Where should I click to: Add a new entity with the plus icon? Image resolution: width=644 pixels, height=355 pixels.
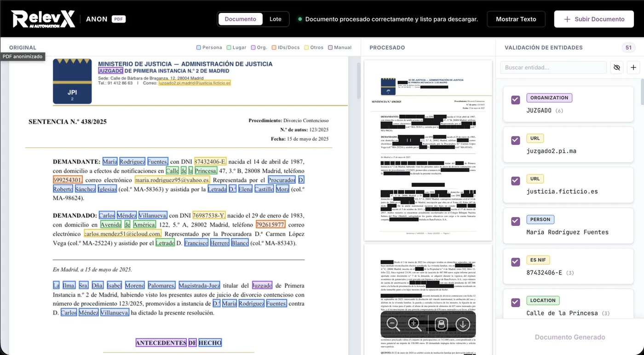[633, 68]
